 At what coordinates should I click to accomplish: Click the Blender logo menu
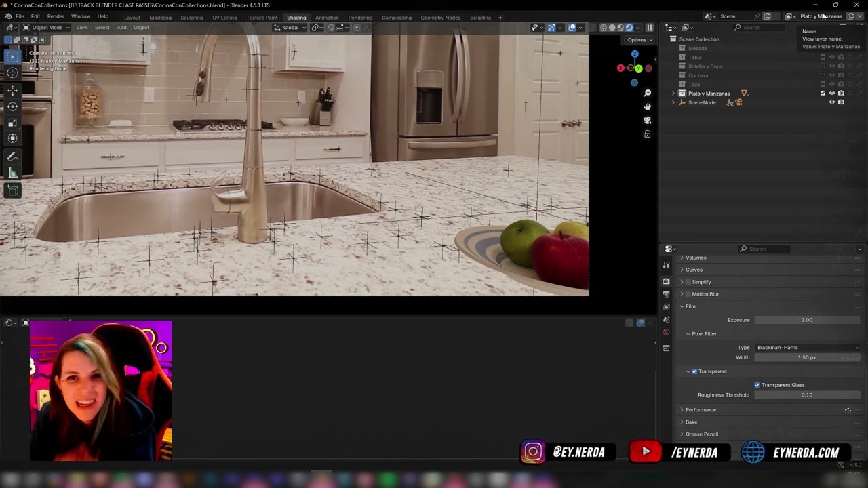click(x=8, y=16)
